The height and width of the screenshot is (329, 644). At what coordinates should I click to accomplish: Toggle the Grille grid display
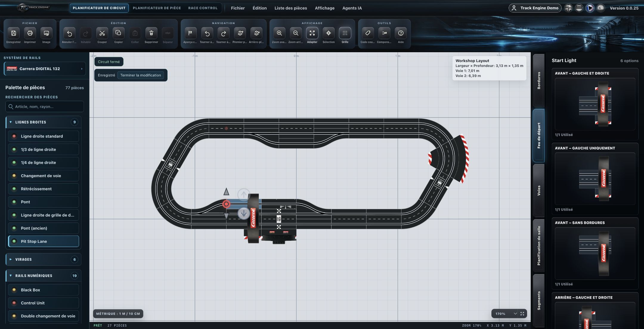pos(345,33)
